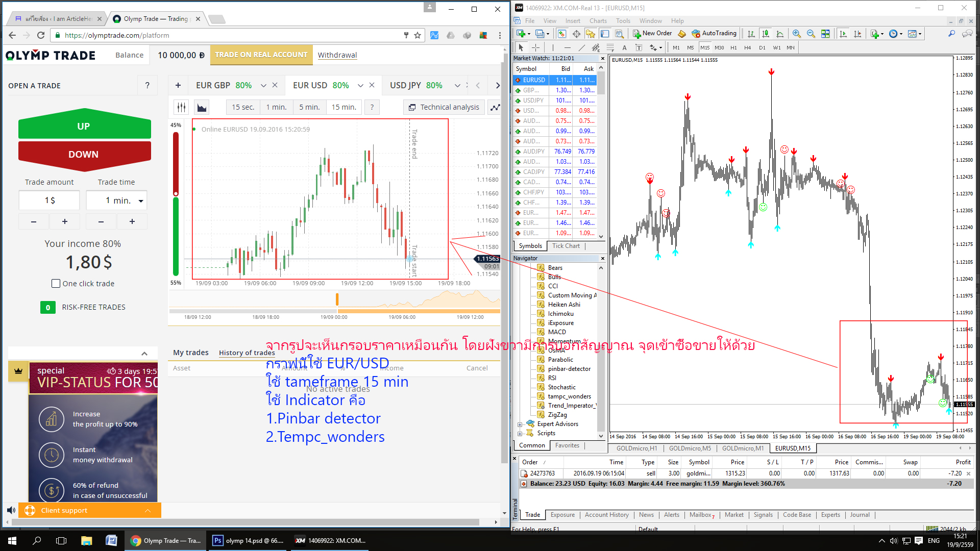Open Technical analysis panel

tap(444, 107)
